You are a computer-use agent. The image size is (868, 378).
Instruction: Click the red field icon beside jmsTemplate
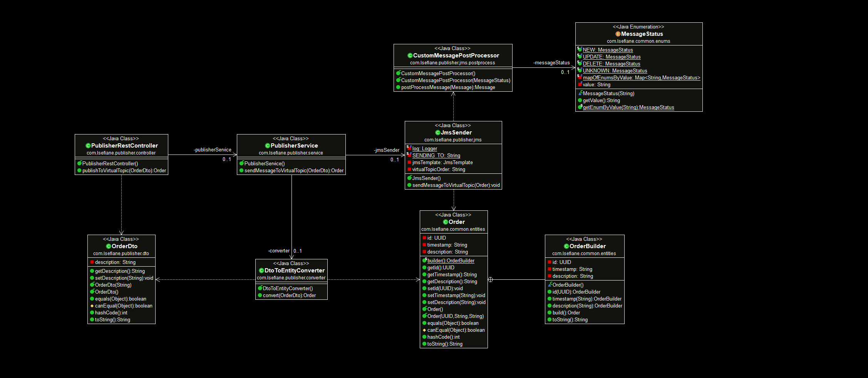tap(409, 163)
